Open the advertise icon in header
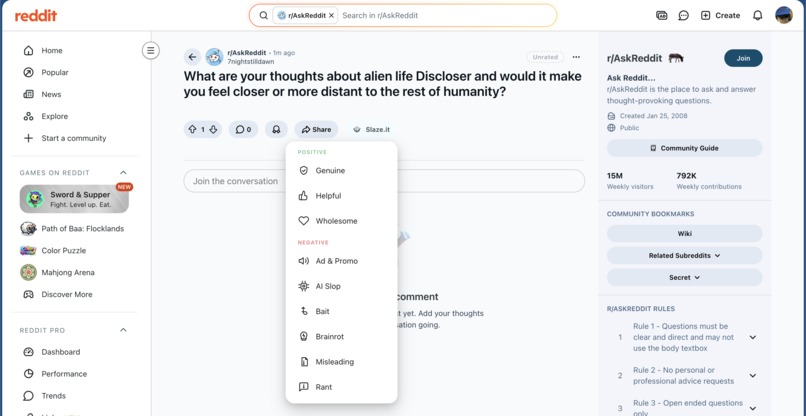The image size is (806, 416). pos(662,15)
